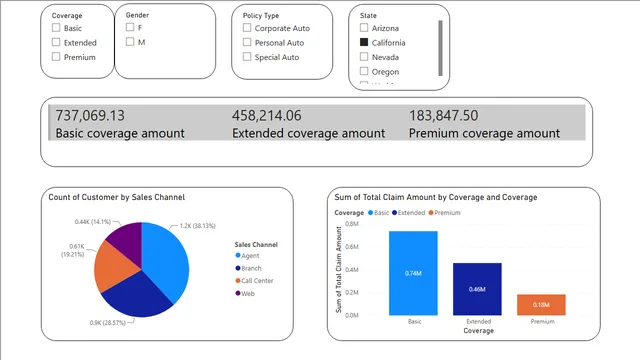This screenshot has height=360, width=640.
Task: Uncheck the California state checkbox
Action: pos(364,42)
